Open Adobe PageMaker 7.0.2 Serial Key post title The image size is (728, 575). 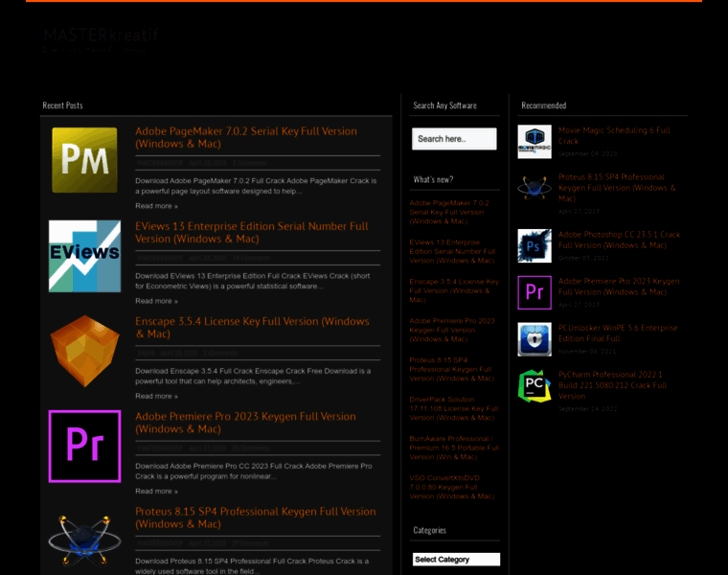tap(246, 137)
